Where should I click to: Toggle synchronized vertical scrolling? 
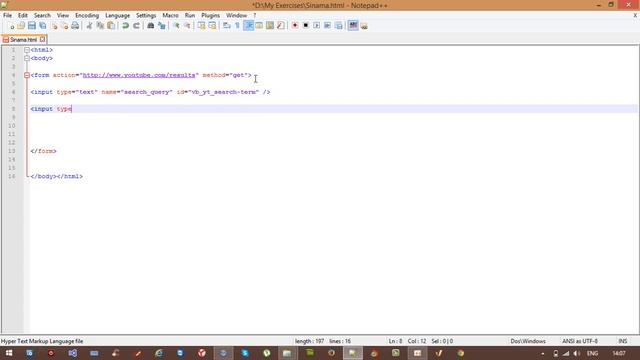pyautogui.click(x=202, y=26)
